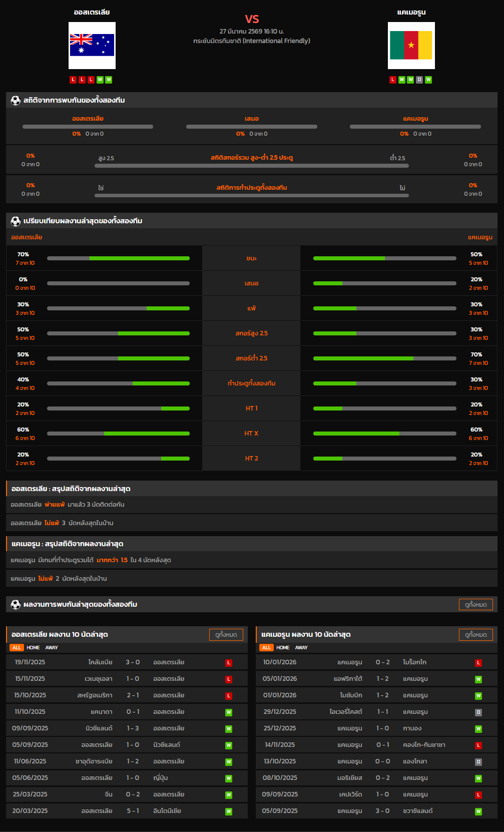The width and height of the screenshot is (504, 832).
Task: Click loss badge on Cameroon 0-2 Morocco row
Action: point(478,663)
